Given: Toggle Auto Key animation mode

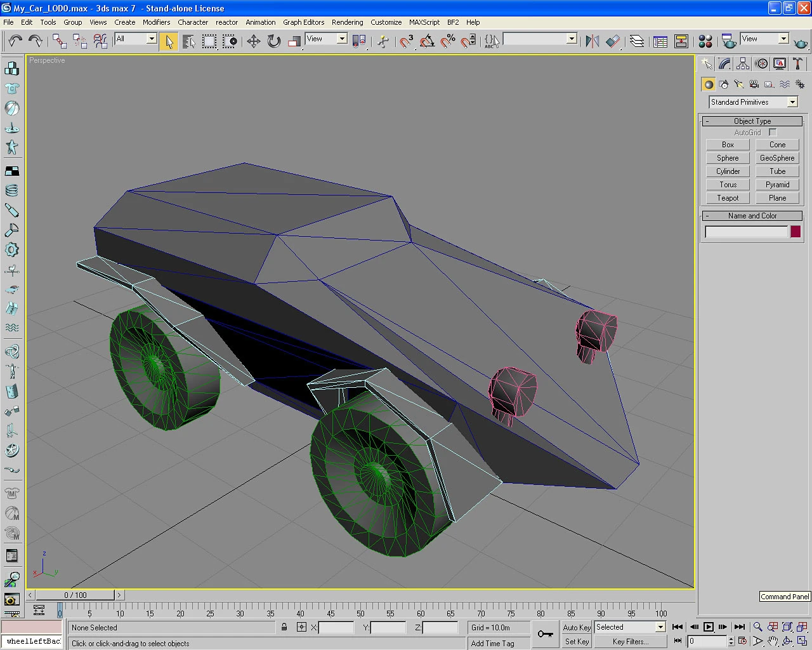Looking at the screenshot, I should tap(577, 627).
